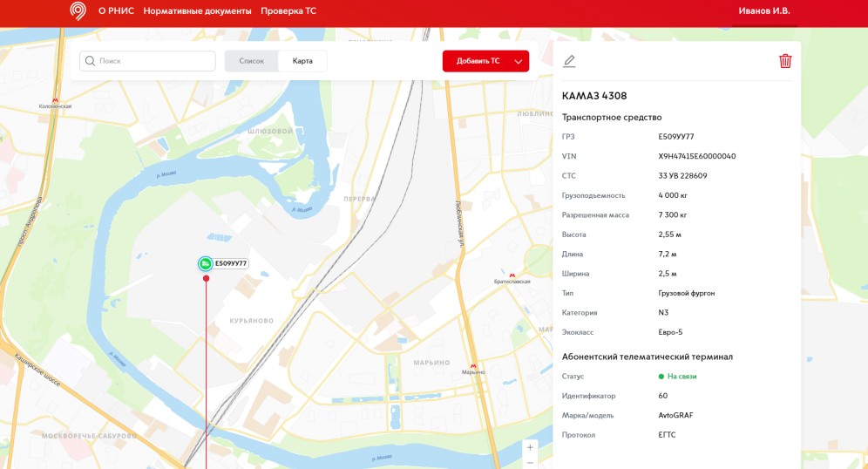
Task: Select the Ширина value 2,5 м
Action: pos(668,274)
